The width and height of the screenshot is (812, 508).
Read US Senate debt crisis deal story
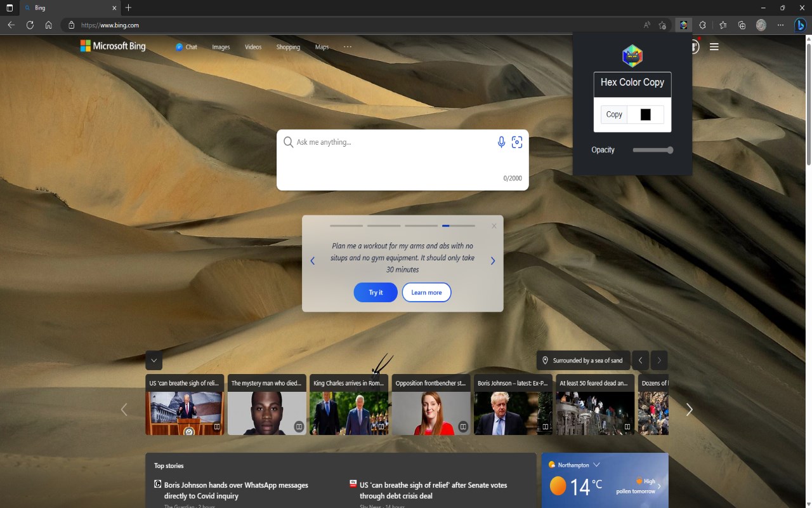click(433, 490)
